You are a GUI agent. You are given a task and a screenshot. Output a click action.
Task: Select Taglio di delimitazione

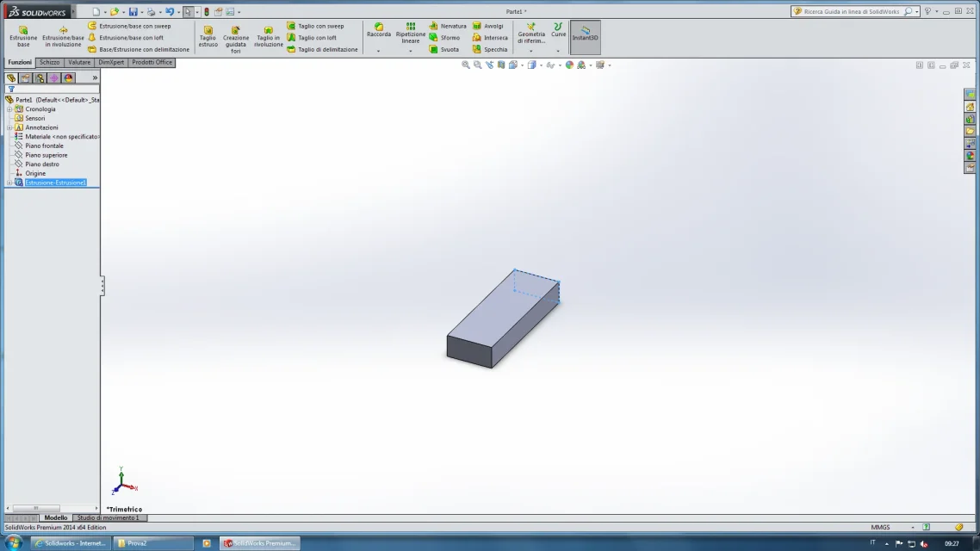[x=322, y=49]
